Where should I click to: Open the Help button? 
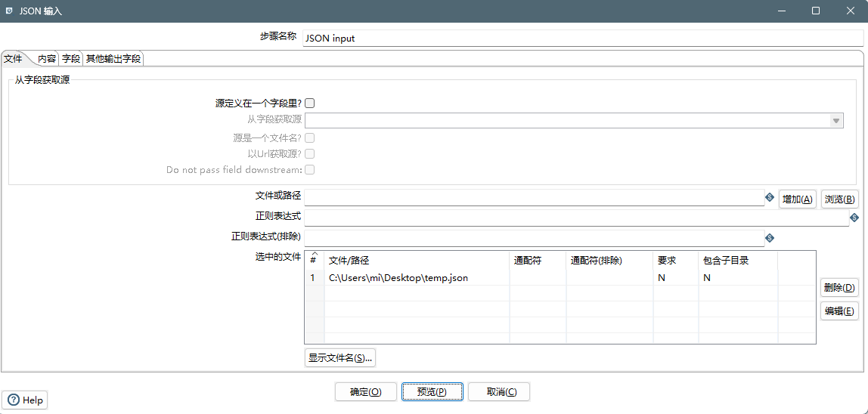pos(26,400)
